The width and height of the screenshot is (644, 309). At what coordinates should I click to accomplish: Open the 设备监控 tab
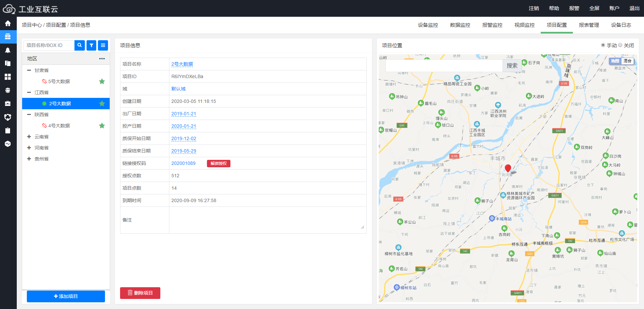coord(428,25)
